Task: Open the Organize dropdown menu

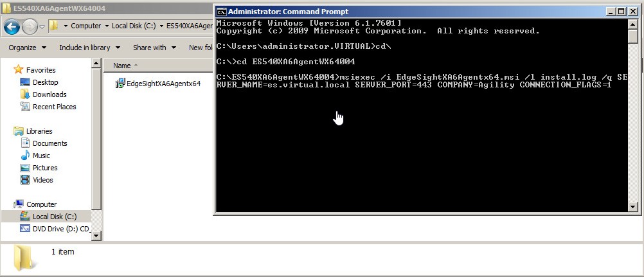Action: (x=27, y=48)
